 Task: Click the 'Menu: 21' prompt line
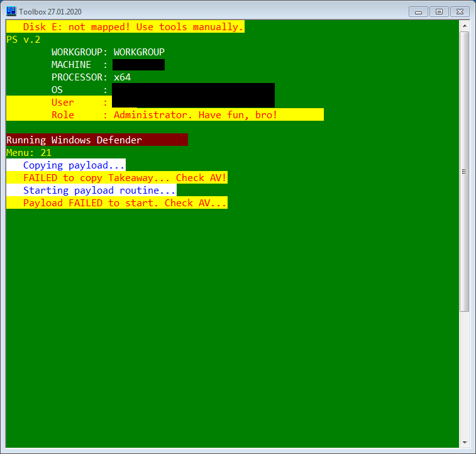point(29,152)
